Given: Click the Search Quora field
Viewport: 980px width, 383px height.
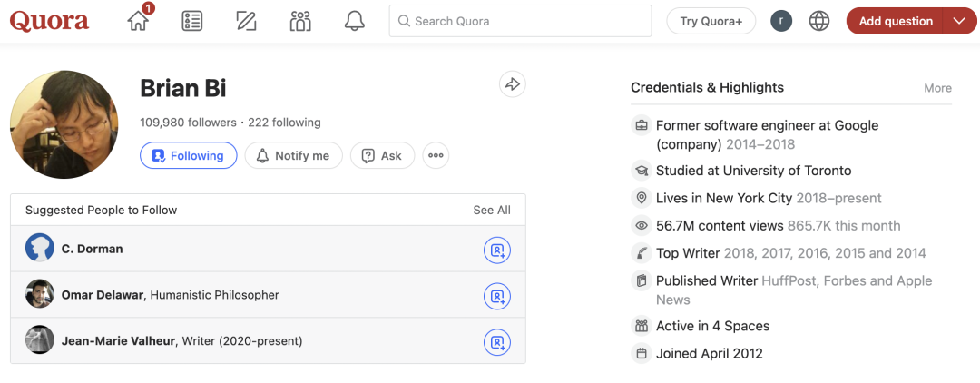Looking at the screenshot, I should (x=520, y=21).
